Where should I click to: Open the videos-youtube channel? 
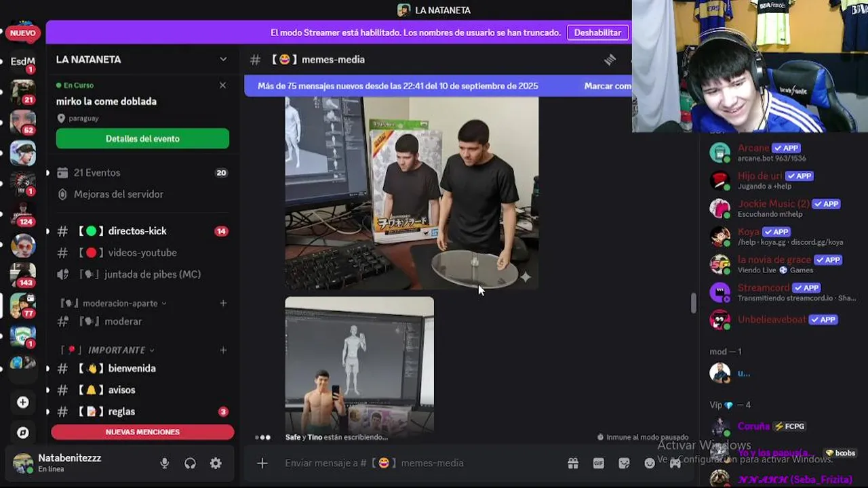142,253
